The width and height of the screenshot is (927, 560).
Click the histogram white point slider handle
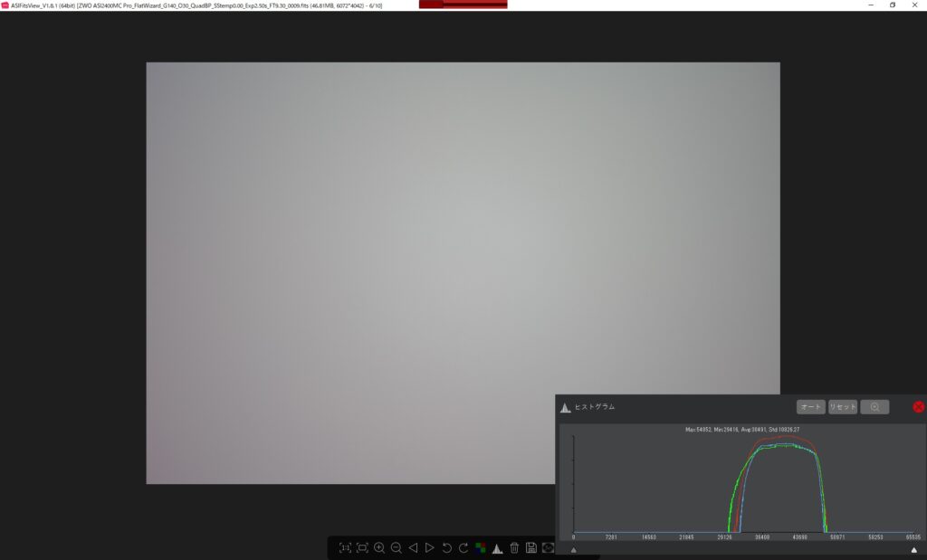pos(914,550)
